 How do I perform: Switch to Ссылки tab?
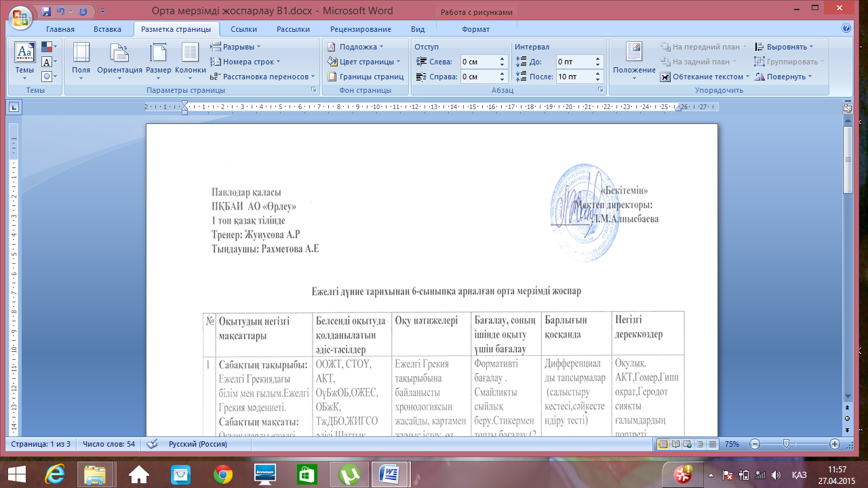[243, 29]
